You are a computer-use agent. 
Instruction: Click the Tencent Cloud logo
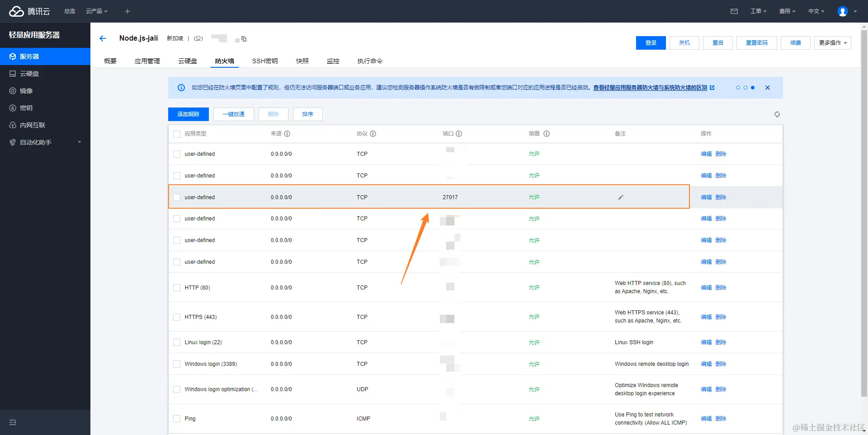click(29, 11)
